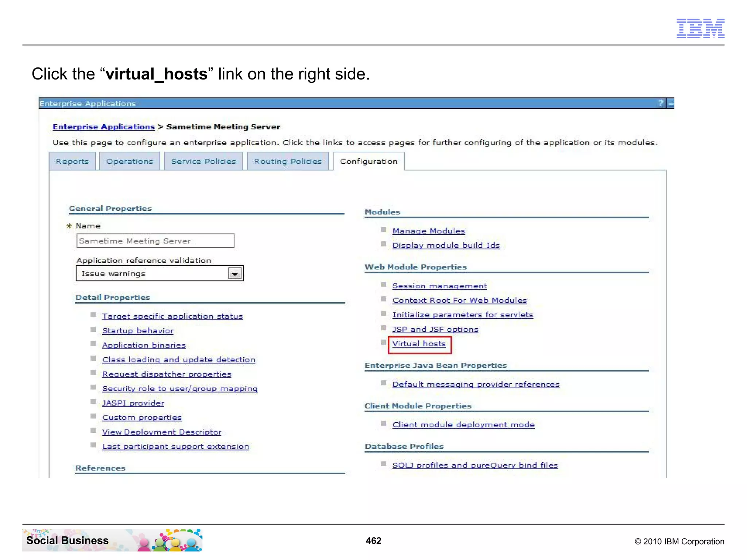
Task: Open SQLJ profiles and pureQuery bind files
Action: [475, 465]
